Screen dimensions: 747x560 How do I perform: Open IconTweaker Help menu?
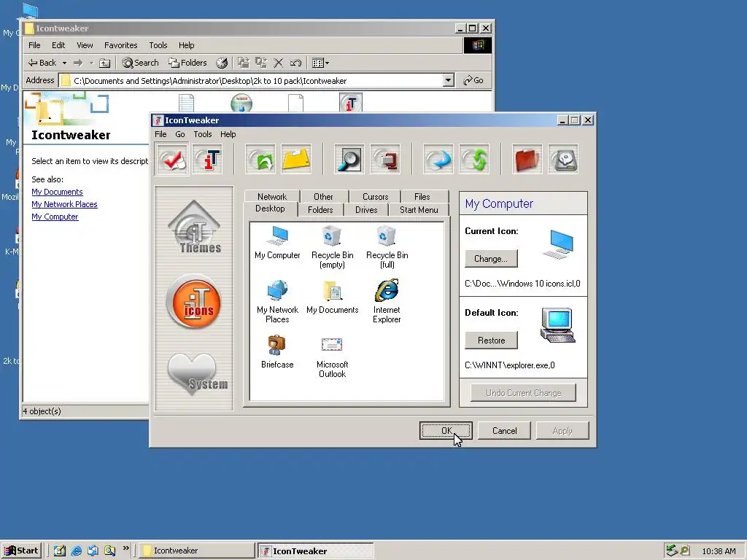pos(228,134)
